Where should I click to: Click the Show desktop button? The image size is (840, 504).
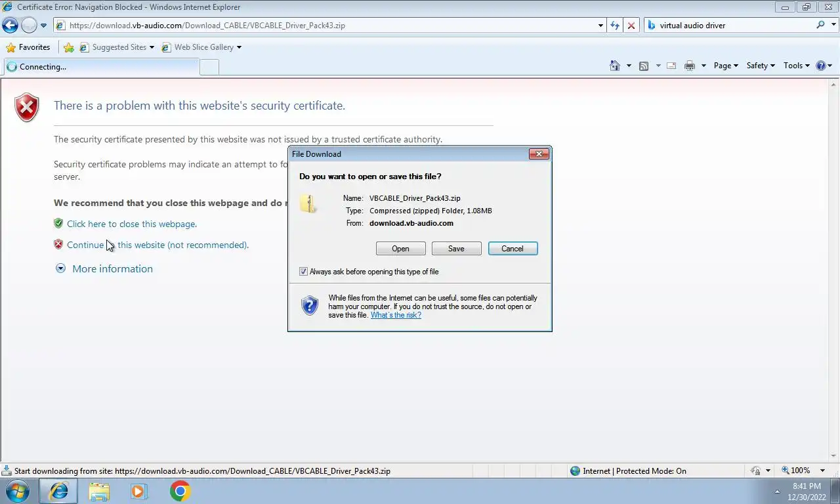click(x=835, y=492)
